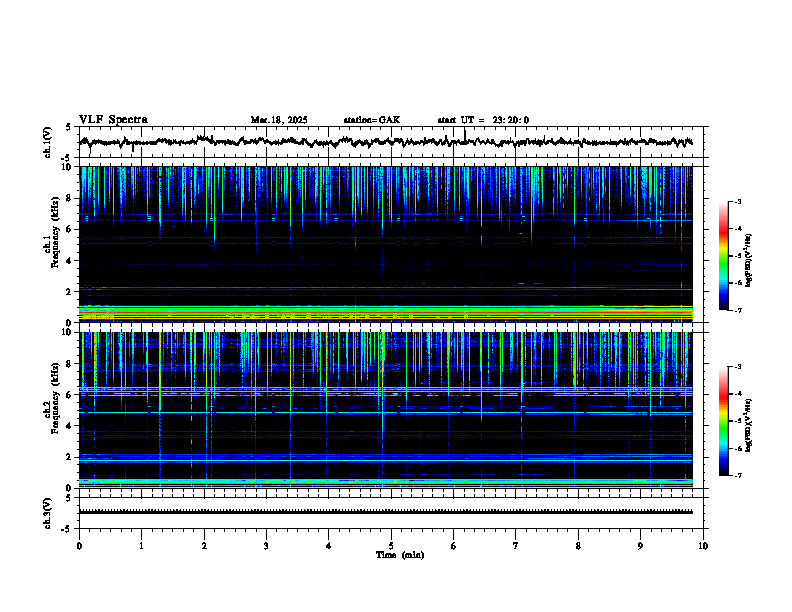792x612 pixels.
Task: Click the ch.1 Frequency (kHz) axis label
Action: (51, 244)
